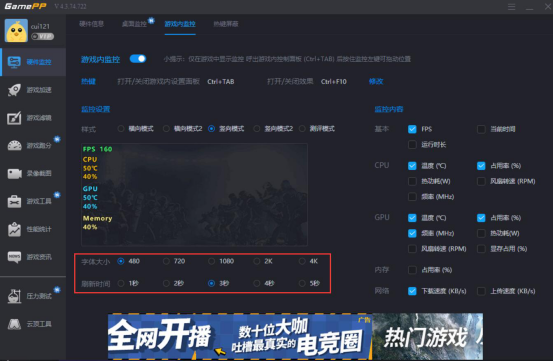Select the 游戏内监控 tab
Viewport: 554px width, 361px height.
180,24
